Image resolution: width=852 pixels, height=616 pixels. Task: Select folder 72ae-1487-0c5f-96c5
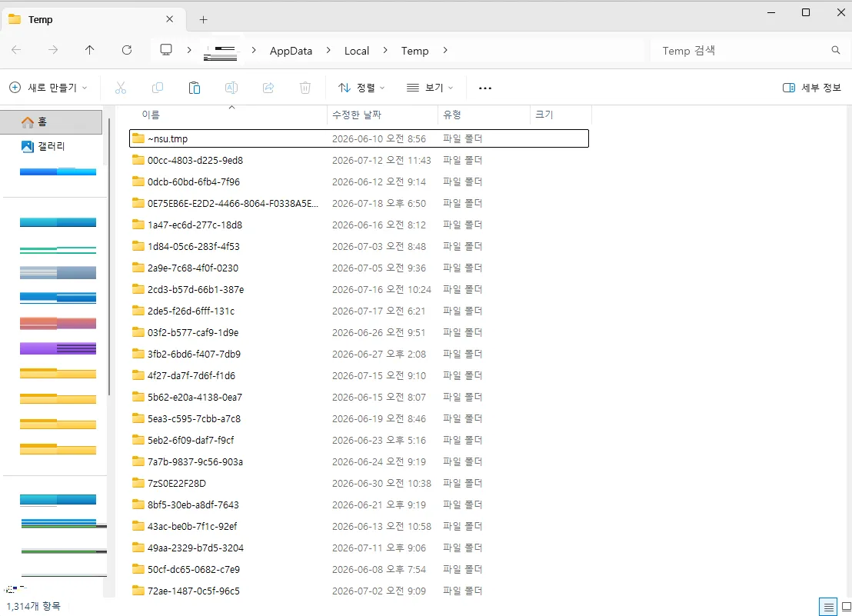click(x=358, y=591)
